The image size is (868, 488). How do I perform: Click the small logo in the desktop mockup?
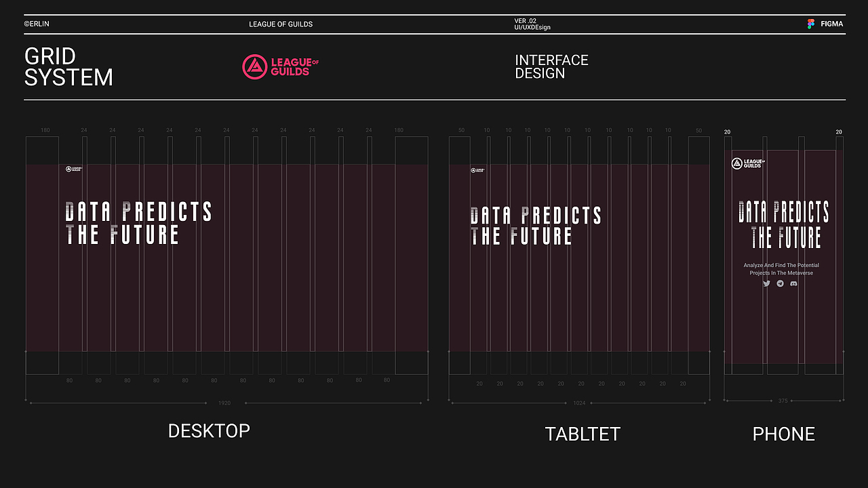73,169
